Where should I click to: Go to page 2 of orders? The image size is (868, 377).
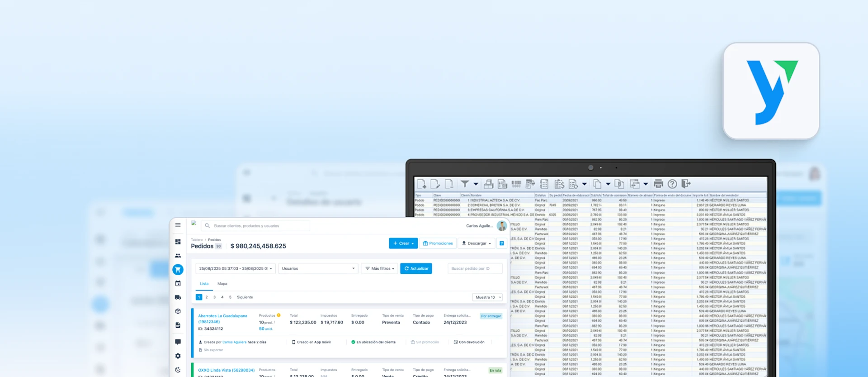tap(207, 297)
